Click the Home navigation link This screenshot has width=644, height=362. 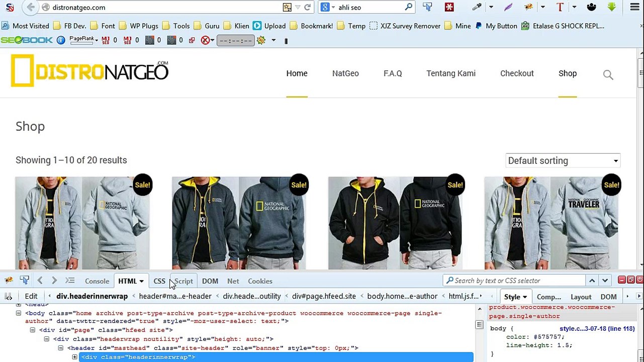[297, 73]
